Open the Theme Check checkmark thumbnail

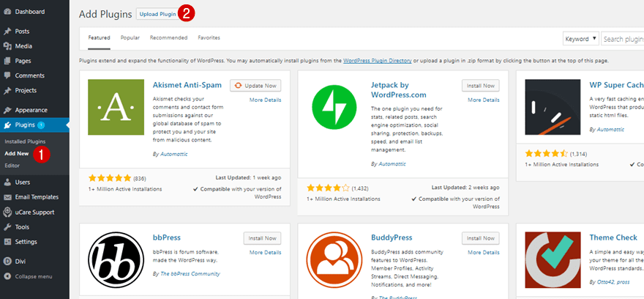point(553,260)
